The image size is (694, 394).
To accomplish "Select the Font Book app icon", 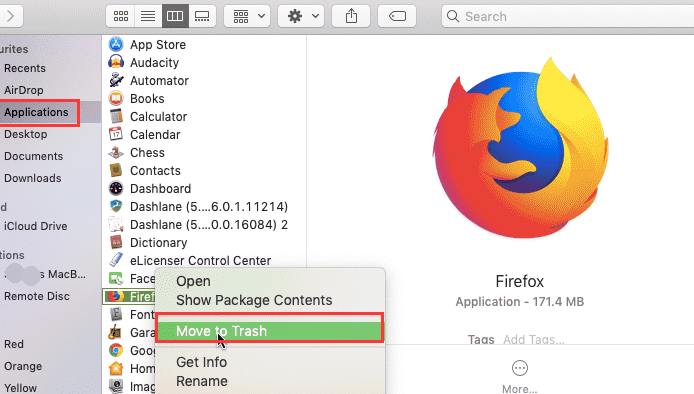I will [x=116, y=314].
